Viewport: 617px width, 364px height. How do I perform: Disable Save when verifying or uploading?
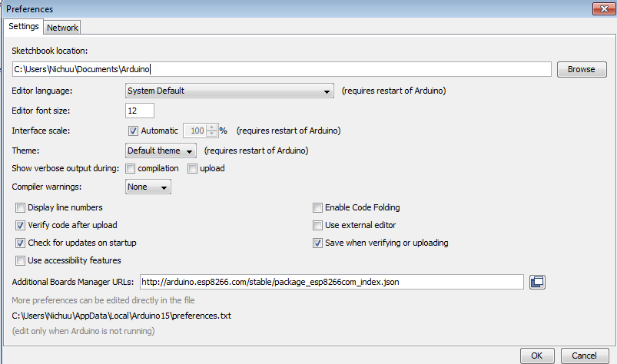coord(317,243)
